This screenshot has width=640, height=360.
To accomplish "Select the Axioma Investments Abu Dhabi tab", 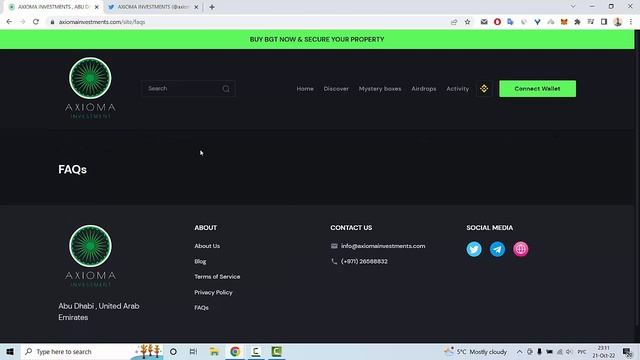I will point(53,7).
